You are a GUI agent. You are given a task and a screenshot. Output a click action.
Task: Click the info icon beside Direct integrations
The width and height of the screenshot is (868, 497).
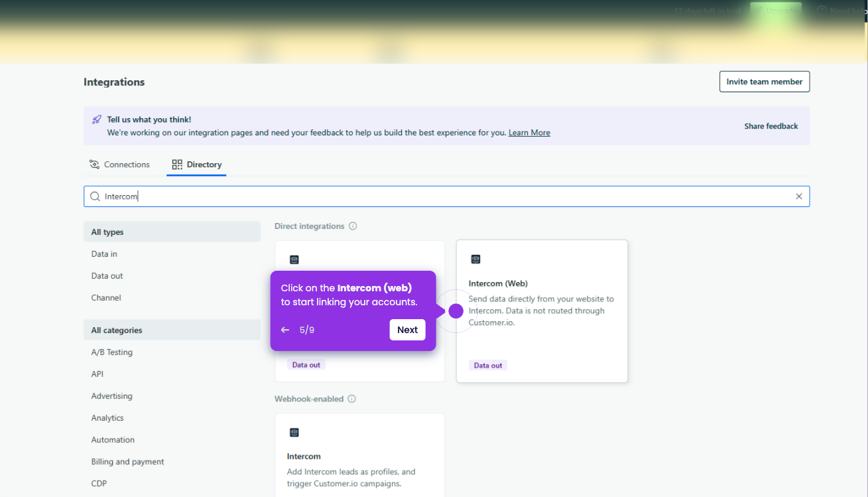(x=353, y=226)
